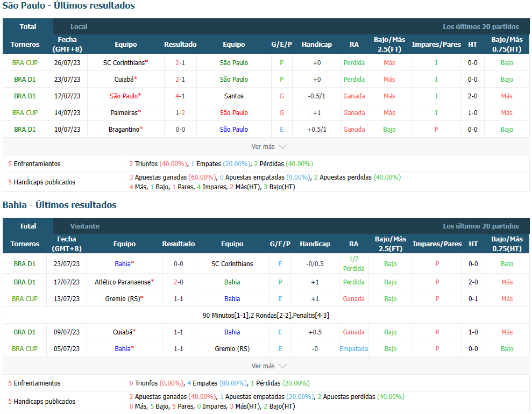Open Atlético Paranaense team link
The image size is (532, 414).
(123, 282)
